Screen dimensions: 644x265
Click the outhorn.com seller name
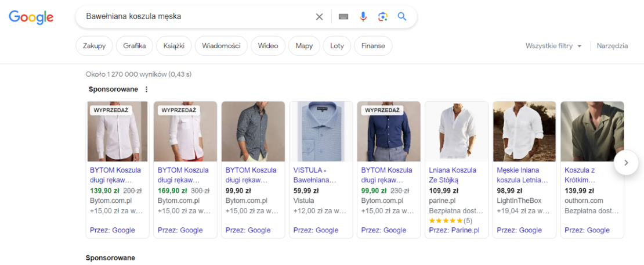pos(584,201)
